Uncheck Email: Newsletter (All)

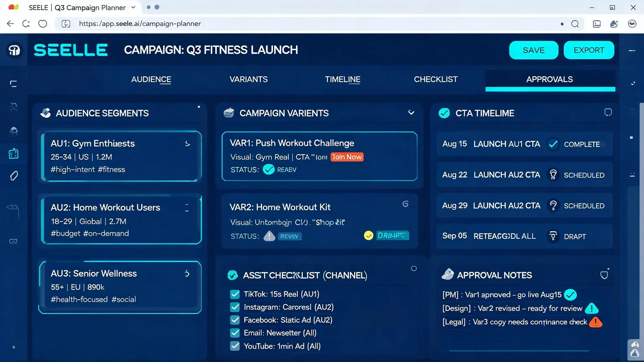point(235,333)
